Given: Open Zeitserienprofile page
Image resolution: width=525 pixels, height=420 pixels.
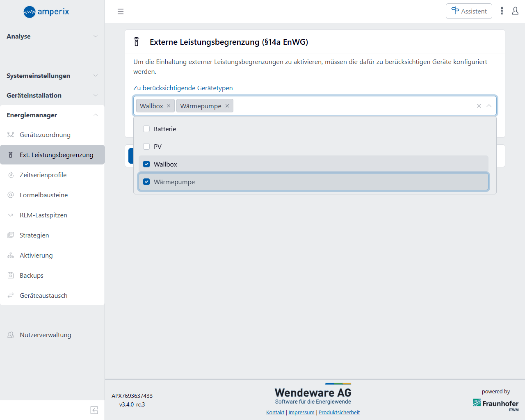Looking at the screenshot, I should click(52, 175).
